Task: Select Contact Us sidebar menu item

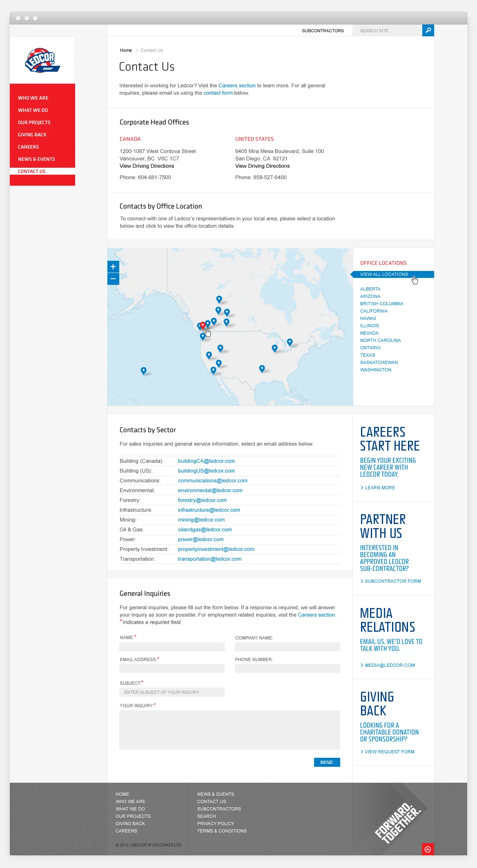Action: click(31, 171)
